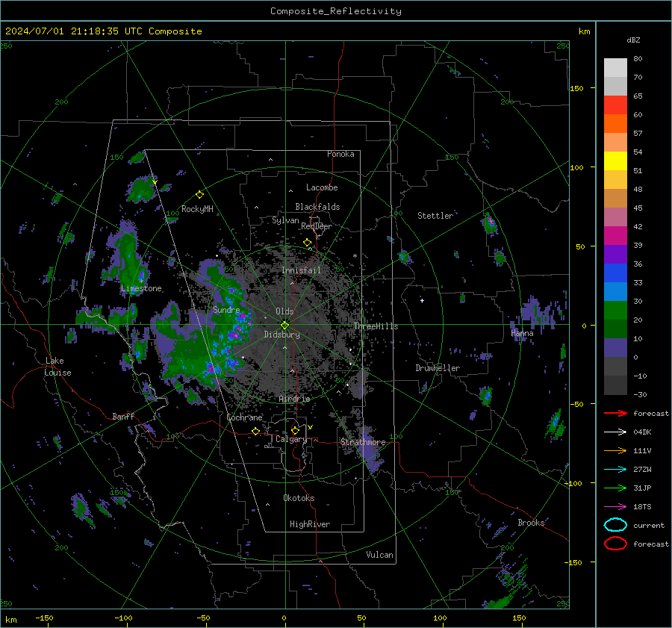Viewport: 672px width, 628px height.
Task: Choose the magenta 18TS arrow legend symbol
Action: [615, 507]
